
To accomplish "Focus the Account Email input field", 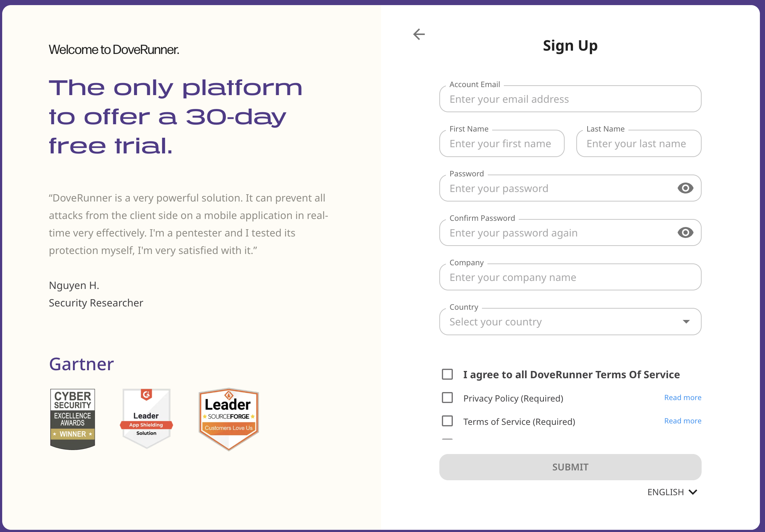I will [570, 99].
